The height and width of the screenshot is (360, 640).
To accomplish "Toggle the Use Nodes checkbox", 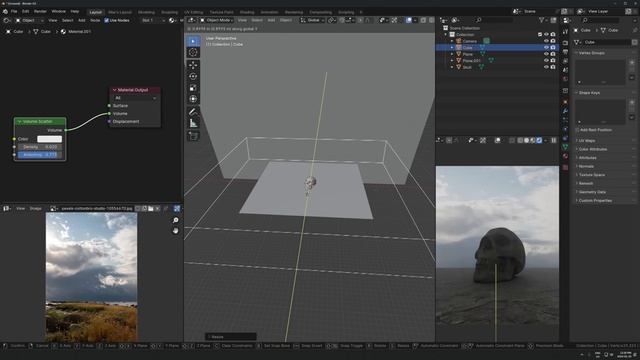I will (107, 20).
